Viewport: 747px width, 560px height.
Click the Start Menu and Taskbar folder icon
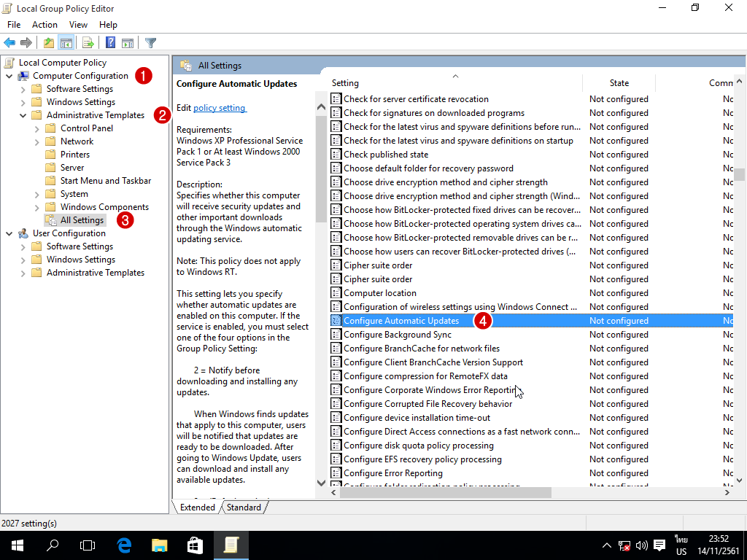(50, 181)
